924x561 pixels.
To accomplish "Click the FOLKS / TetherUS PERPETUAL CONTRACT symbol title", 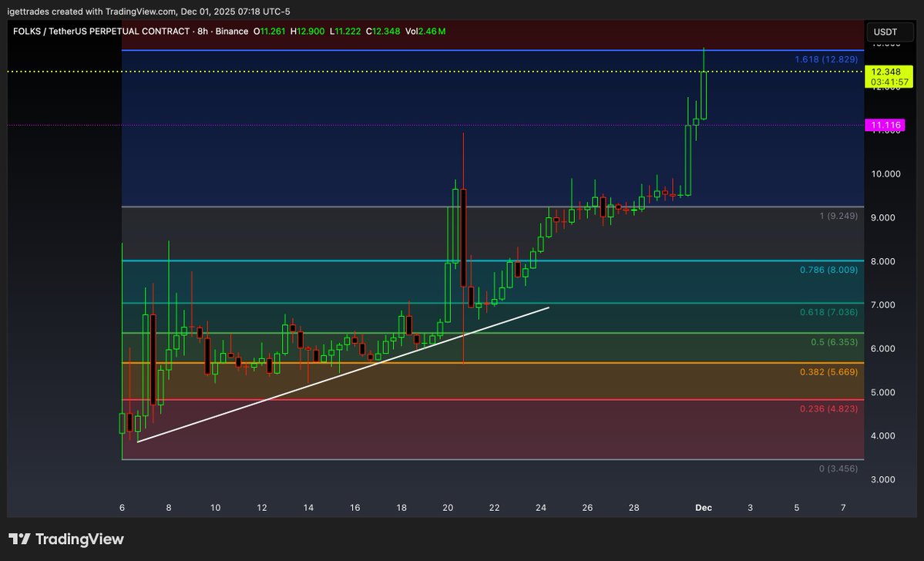I will point(102,32).
